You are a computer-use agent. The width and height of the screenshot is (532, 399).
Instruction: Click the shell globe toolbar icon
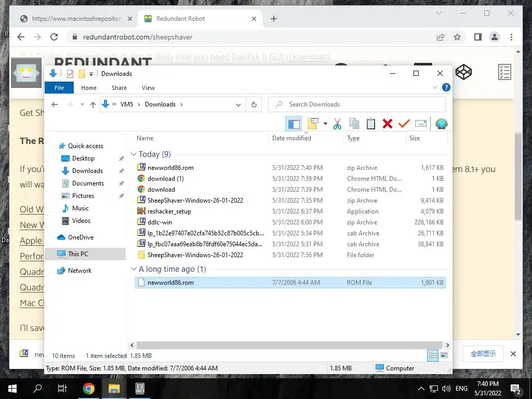pyautogui.click(x=442, y=124)
